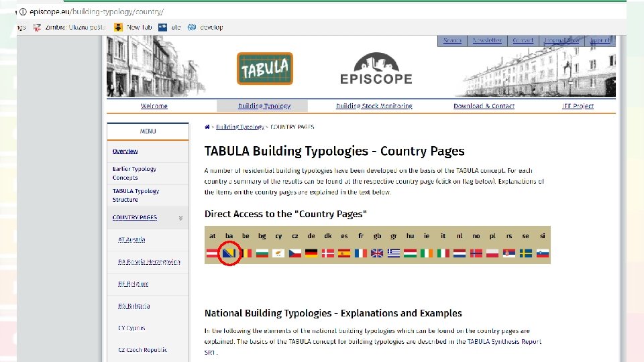
Task: Open Building Stock Monitoring tab
Action: [x=374, y=106]
